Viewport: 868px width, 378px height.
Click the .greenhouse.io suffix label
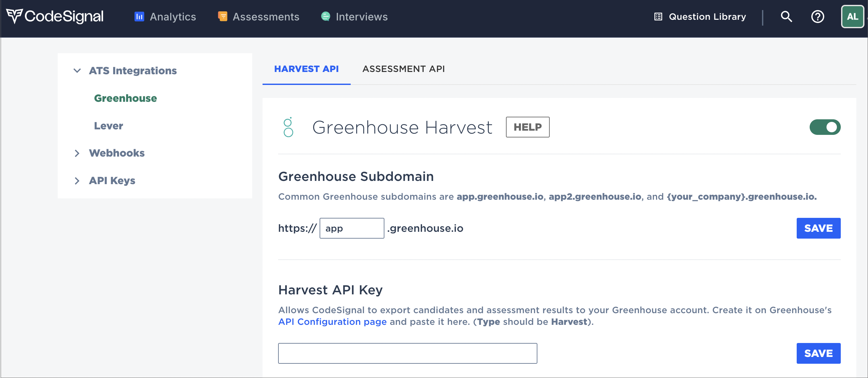coord(425,228)
